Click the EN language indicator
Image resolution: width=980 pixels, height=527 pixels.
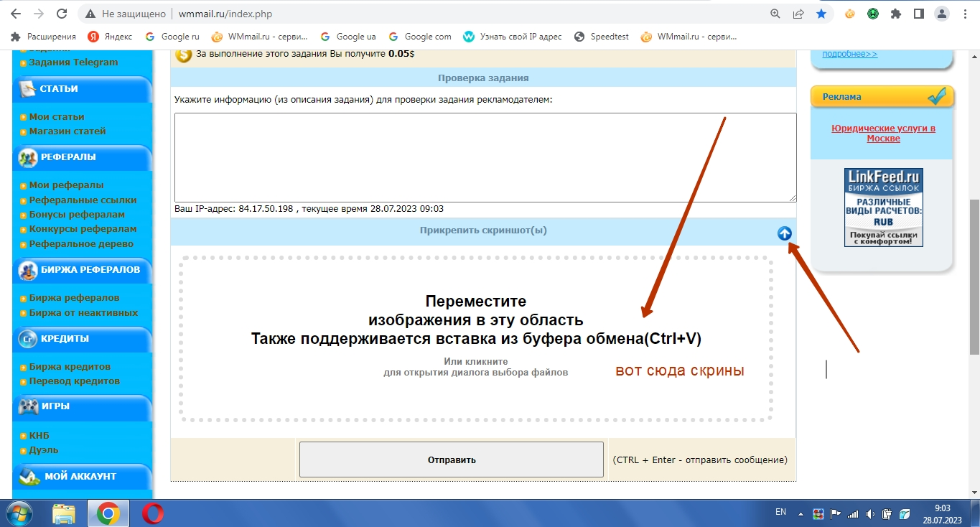[780, 513]
